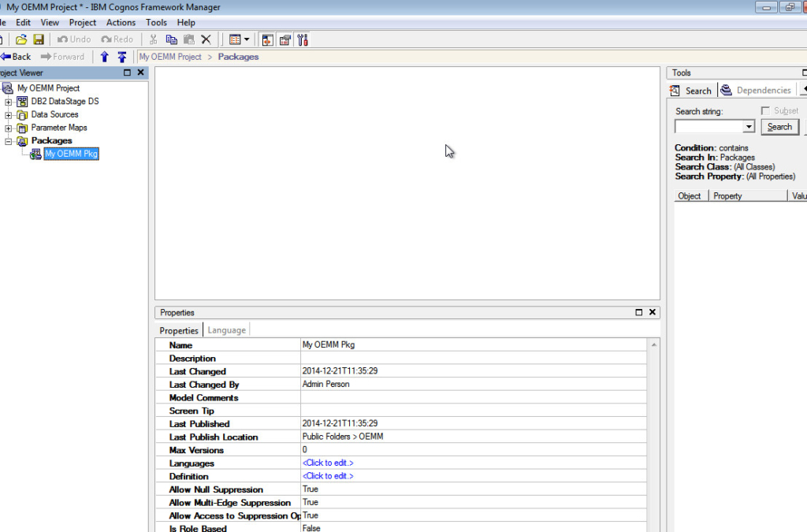The width and height of the screenshot is (807, 532).
Task: Click the up one level arrow
Action: coord(105,57)
